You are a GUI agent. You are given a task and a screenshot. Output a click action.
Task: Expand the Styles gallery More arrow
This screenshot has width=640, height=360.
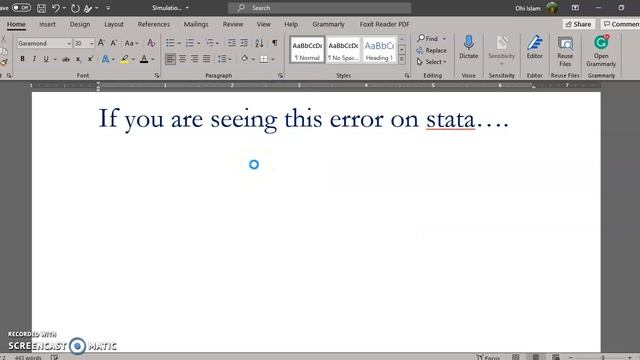coord(402,59)
